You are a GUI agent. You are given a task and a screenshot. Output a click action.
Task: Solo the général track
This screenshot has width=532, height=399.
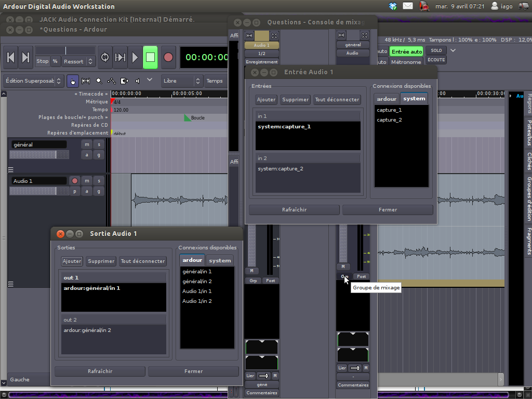[x=98, y=144]
